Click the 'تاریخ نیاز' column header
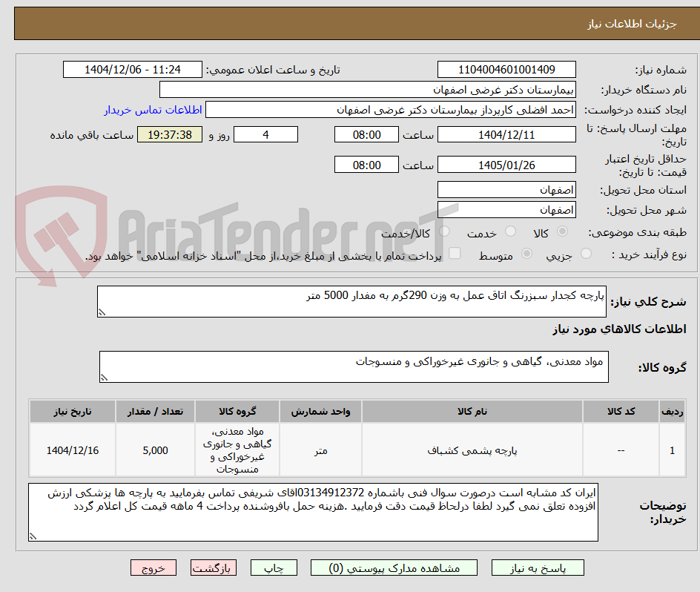The width and height of the screenshot is (700, 592). click(x=73, y=412)
